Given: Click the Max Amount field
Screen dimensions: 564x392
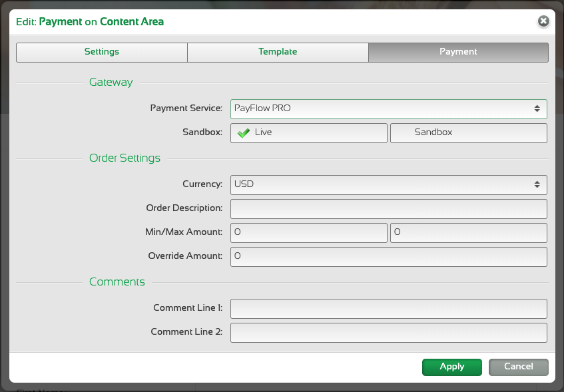Looking at the screenshot, I should (469, 233).
